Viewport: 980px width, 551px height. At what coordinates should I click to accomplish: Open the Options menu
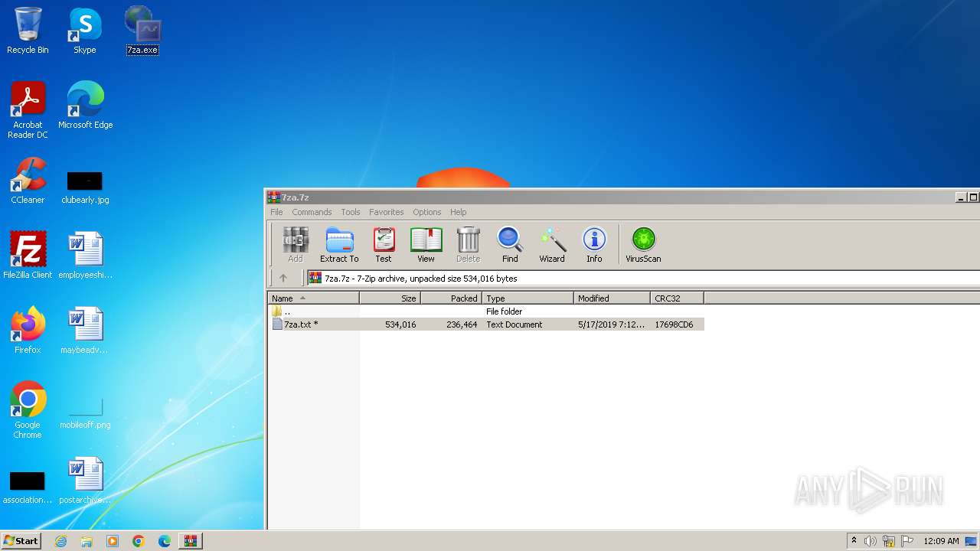pos(427,212)
